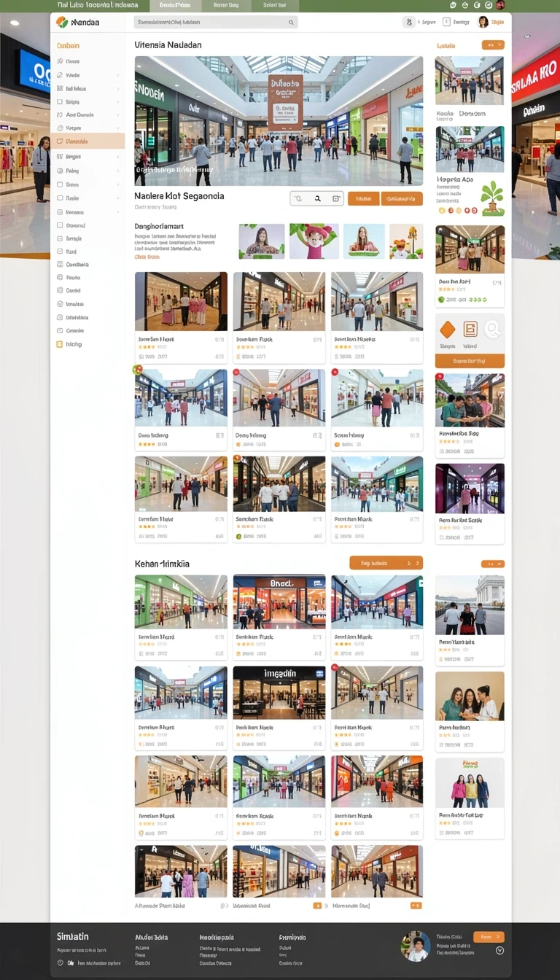The height and width of the screenshot is (980, 560).
Task: Open the pink-hat cartoon character thumbnail
Action: tap(314, 241)
